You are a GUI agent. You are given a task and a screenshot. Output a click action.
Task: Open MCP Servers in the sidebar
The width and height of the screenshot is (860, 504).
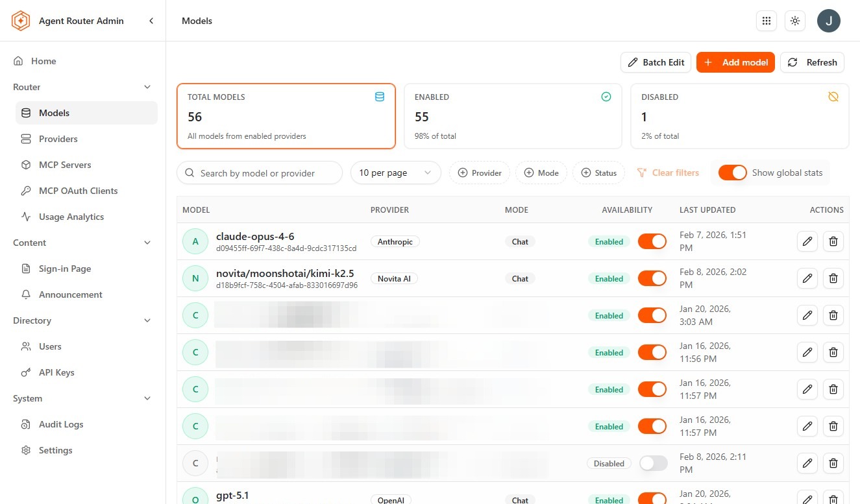(x=86, y=165)
